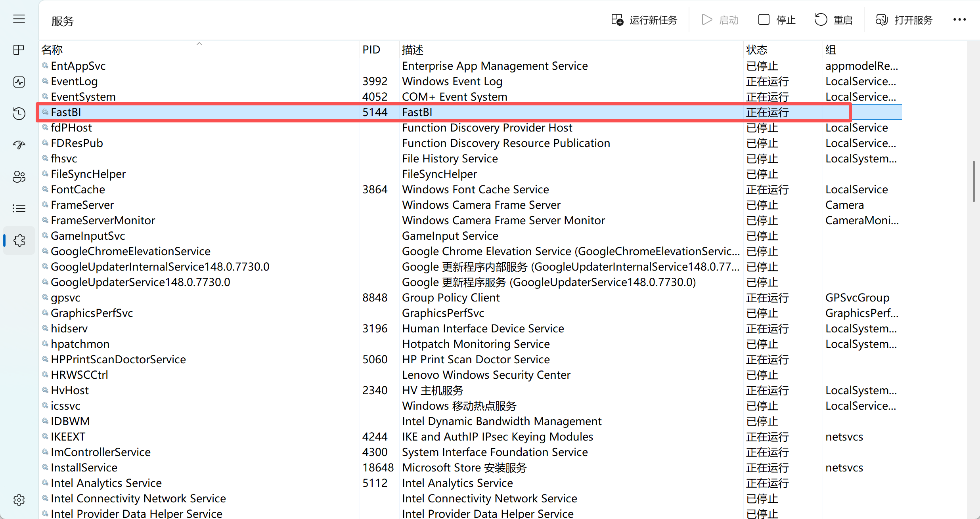Select the GraphicsPerfSvc service name
This screenshot has width=980, height=519.
(92, 313)
